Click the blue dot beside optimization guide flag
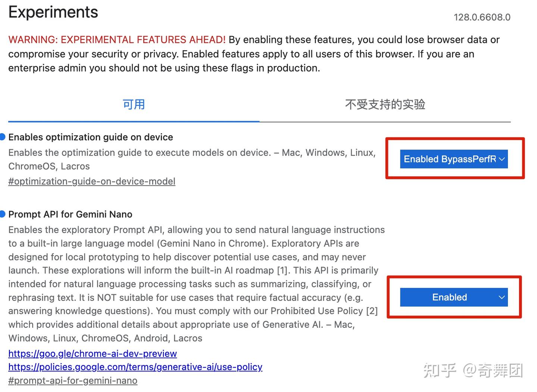 [x=3, y=137]
